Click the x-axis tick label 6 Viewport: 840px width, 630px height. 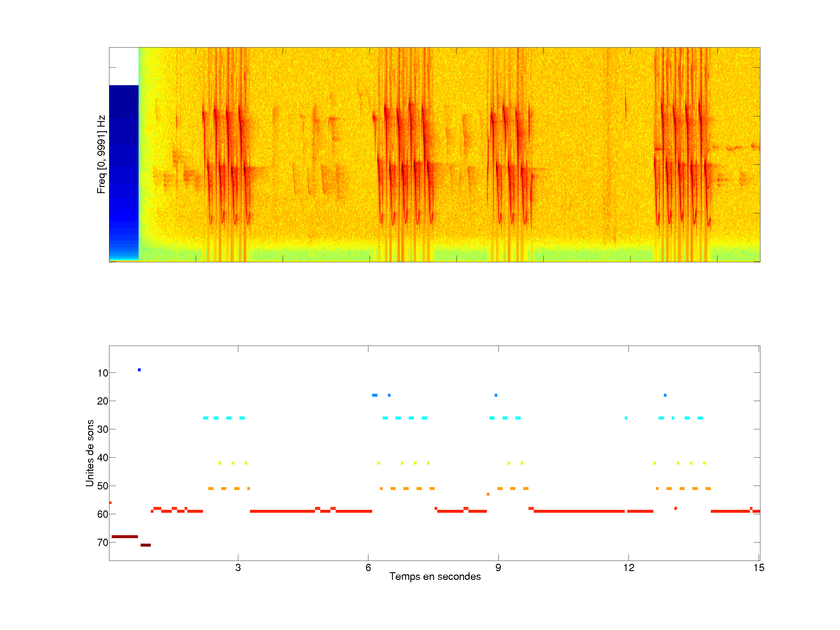[x=368, y=568]
